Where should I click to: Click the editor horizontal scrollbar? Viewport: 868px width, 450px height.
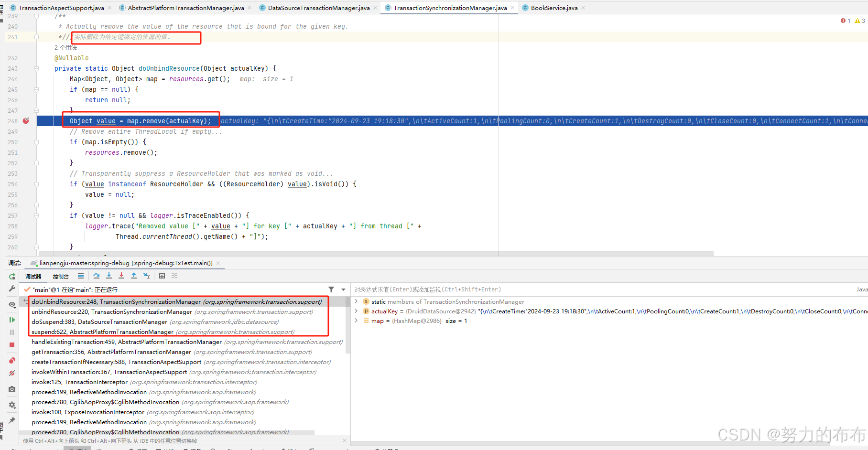(376, 254)
